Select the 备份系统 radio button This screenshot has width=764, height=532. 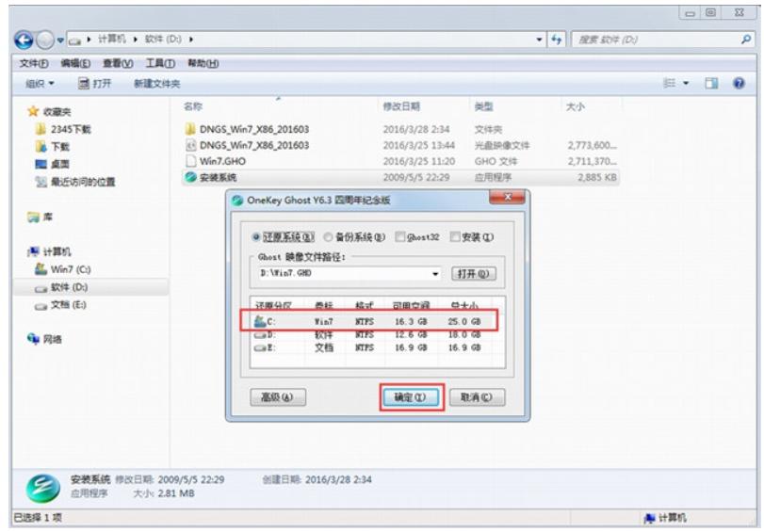coord(328,237)
